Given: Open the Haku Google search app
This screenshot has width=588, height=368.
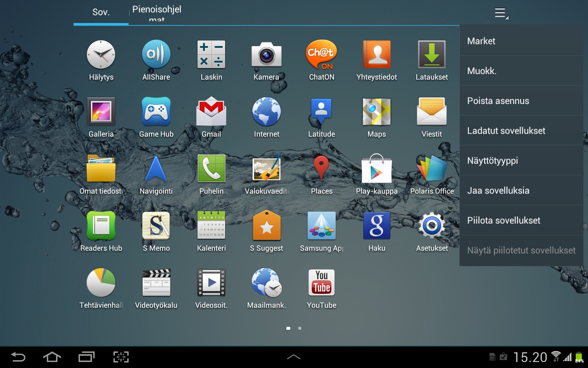Looking at the screenshot, I should click(377, 232).
